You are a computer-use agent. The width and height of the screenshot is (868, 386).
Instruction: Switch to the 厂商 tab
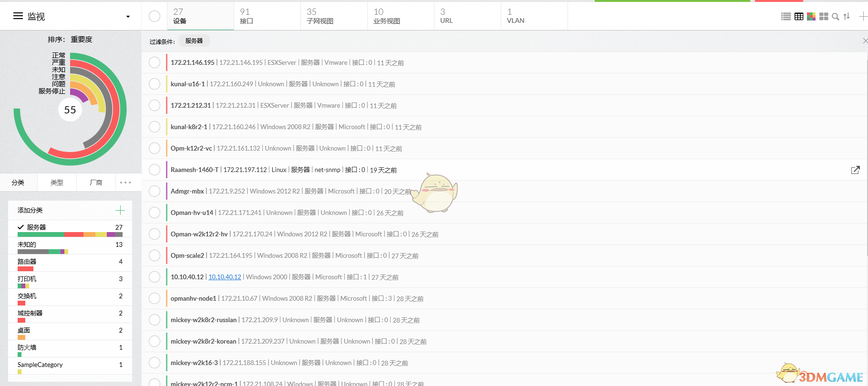coord(96,183)
